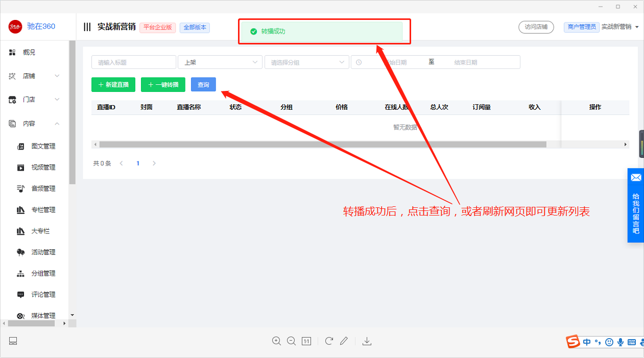Screen dimensions: 644x358
Task: Go to pagination page 1
Action: tap(138, 163)
